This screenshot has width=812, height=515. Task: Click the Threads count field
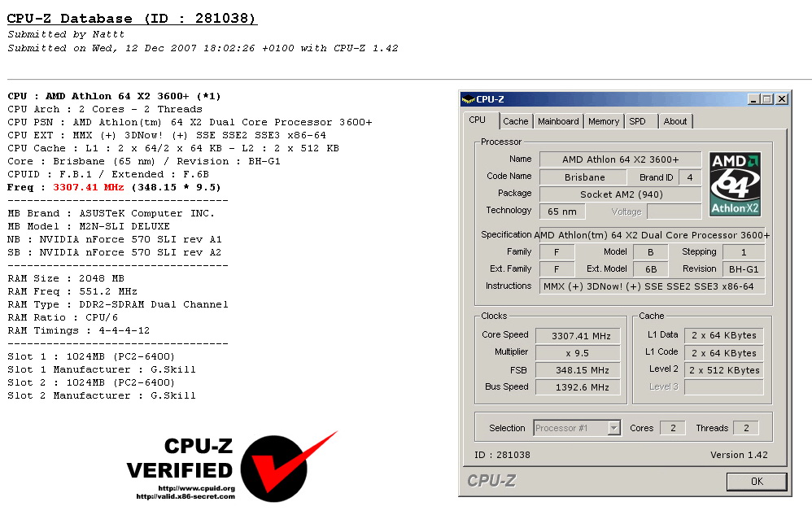[x=746, y=428]
